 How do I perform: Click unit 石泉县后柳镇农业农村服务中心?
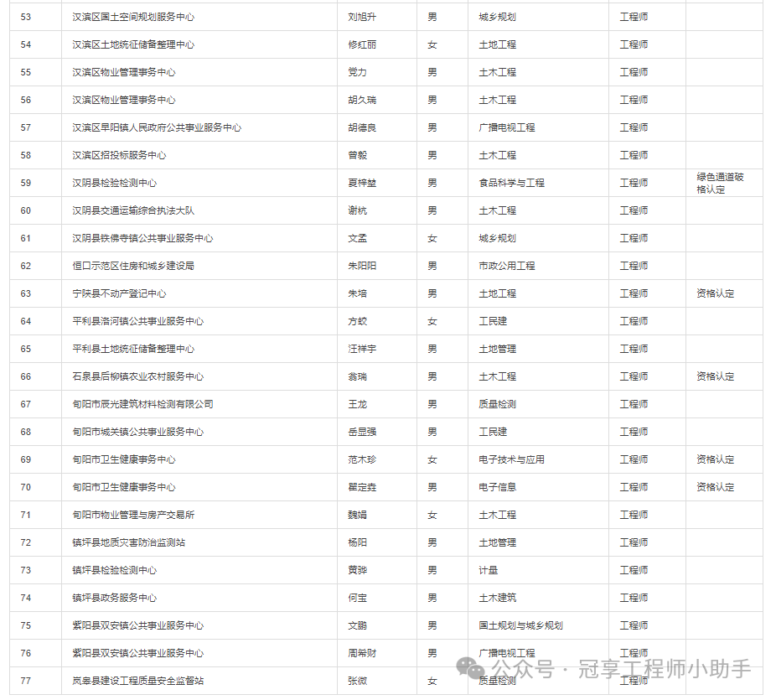137,377
